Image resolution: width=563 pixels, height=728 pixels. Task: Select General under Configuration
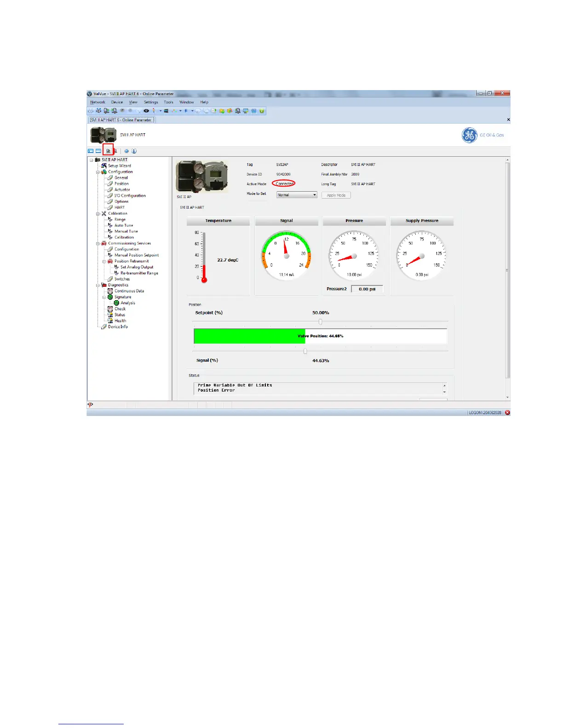(121, 177)
